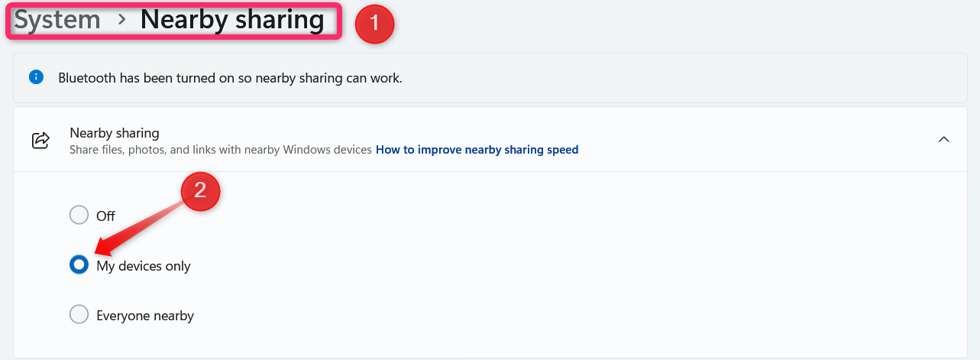Click the Bluetooth has been turned on message
980x360 pixels.
click(x=230, y=78)
